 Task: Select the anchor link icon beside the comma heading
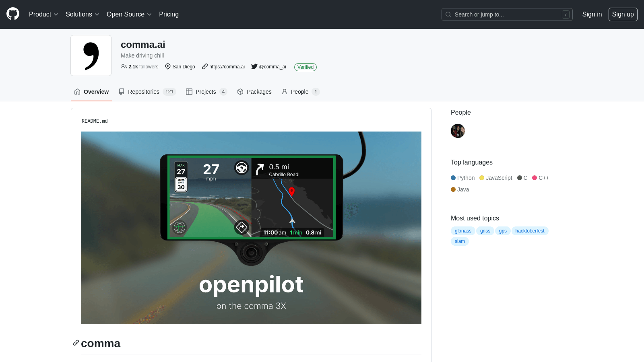click(76, 343)
